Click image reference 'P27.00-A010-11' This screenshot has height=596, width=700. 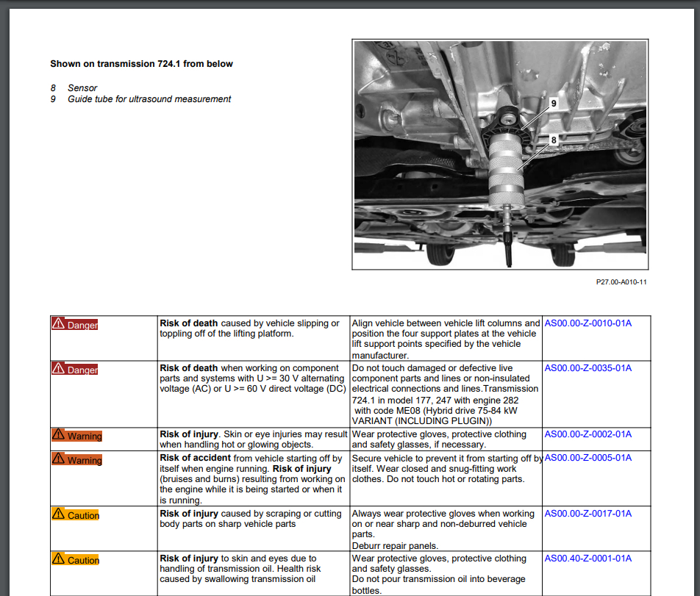(x=621, y=282)
